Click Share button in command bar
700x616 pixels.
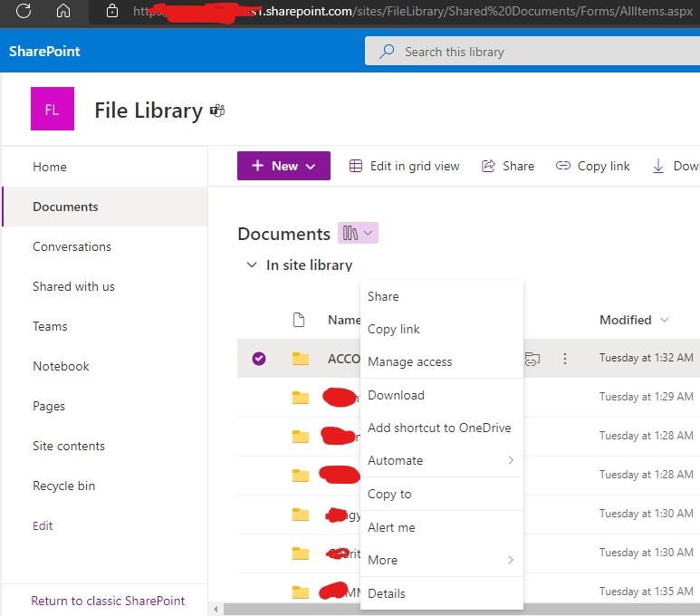pos(508,166)
